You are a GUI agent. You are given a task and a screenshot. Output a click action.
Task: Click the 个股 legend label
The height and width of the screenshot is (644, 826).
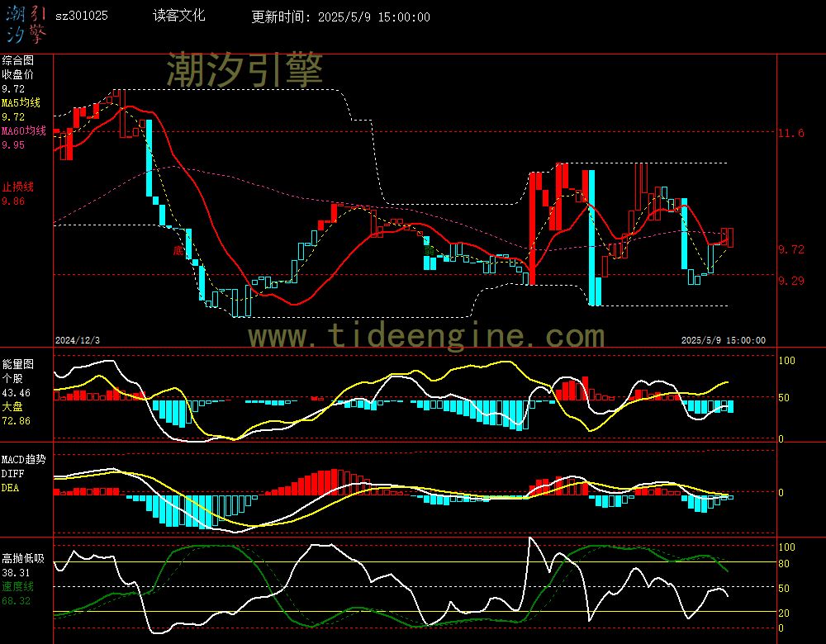pos(12,379)
